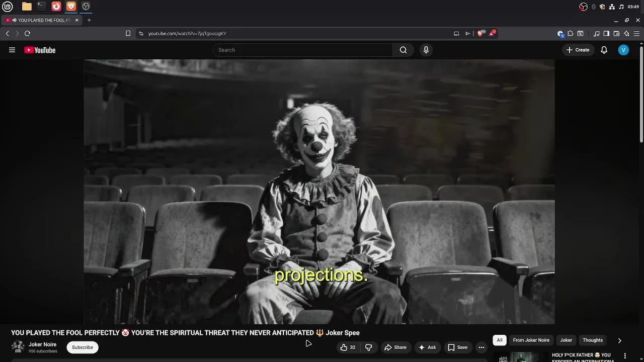Open Brave Wallet icon

click(x=616, y=33)
